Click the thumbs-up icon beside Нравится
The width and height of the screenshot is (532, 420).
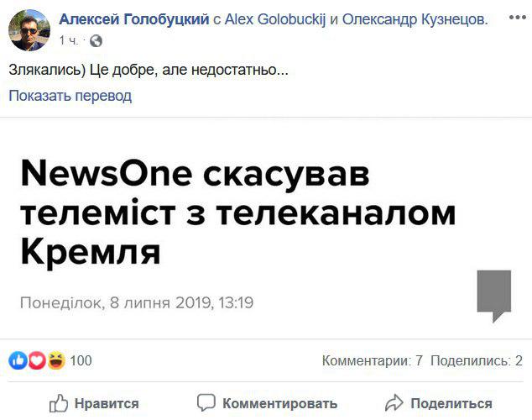point(58,403)
